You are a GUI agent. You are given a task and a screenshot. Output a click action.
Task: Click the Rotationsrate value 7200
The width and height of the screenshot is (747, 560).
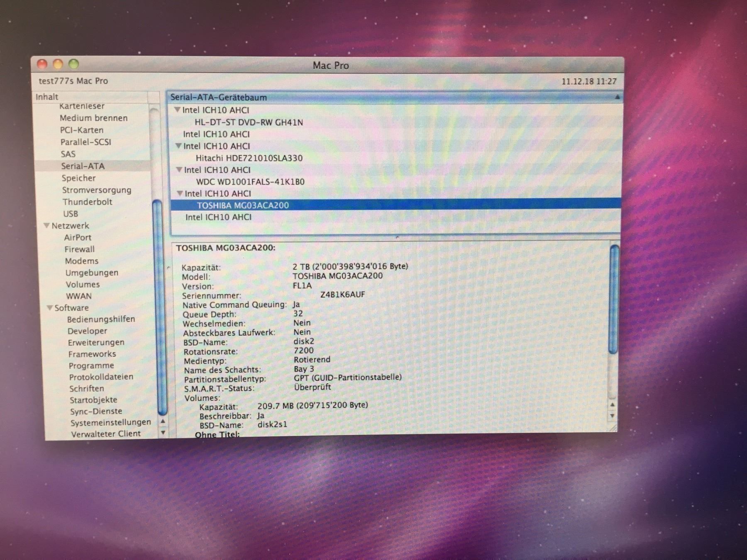click(304, 351)
